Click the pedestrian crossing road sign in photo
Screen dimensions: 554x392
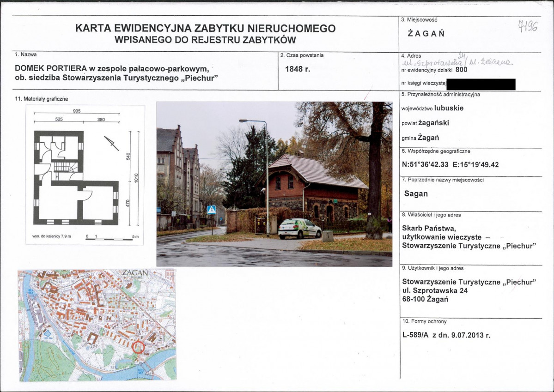212,209
